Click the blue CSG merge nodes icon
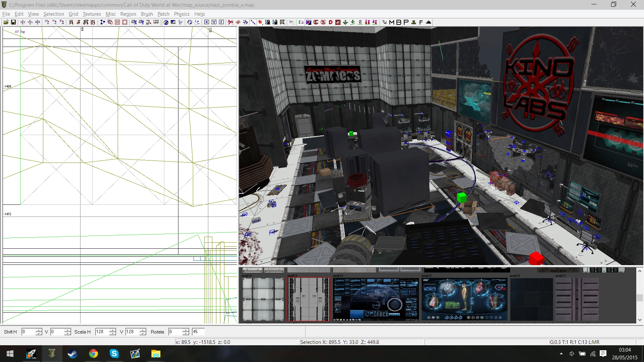Image resolution: width=644 pixels, height=362 pixels. (103, 22)
